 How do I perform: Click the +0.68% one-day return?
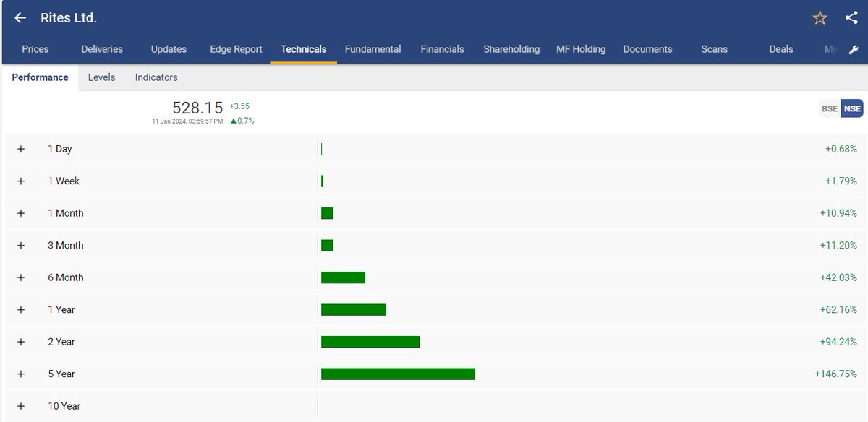pyautogui.click(x=841, y=149)
